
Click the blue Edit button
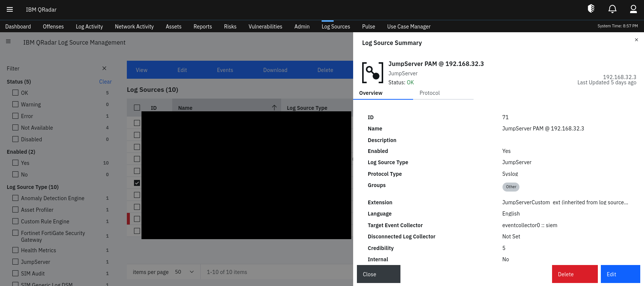click(620, 274)
